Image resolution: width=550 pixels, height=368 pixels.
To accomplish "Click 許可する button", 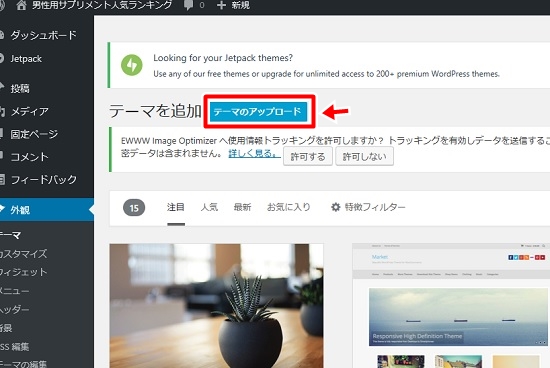I will (x=308, y=156).
